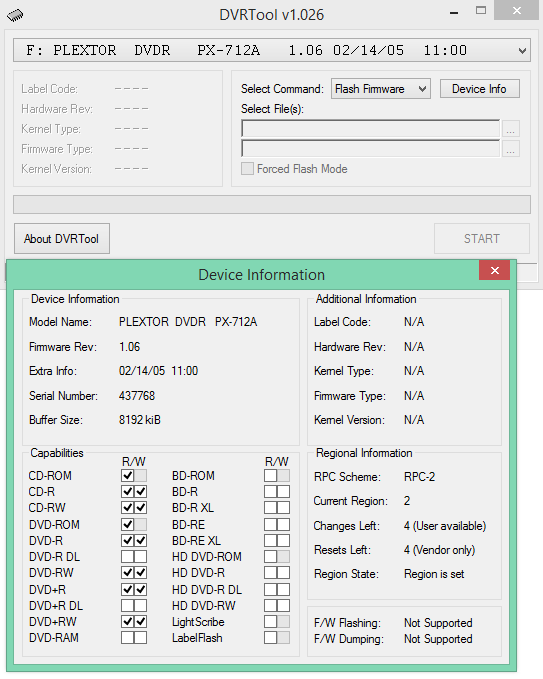Click the START button

tap(482, 239)
